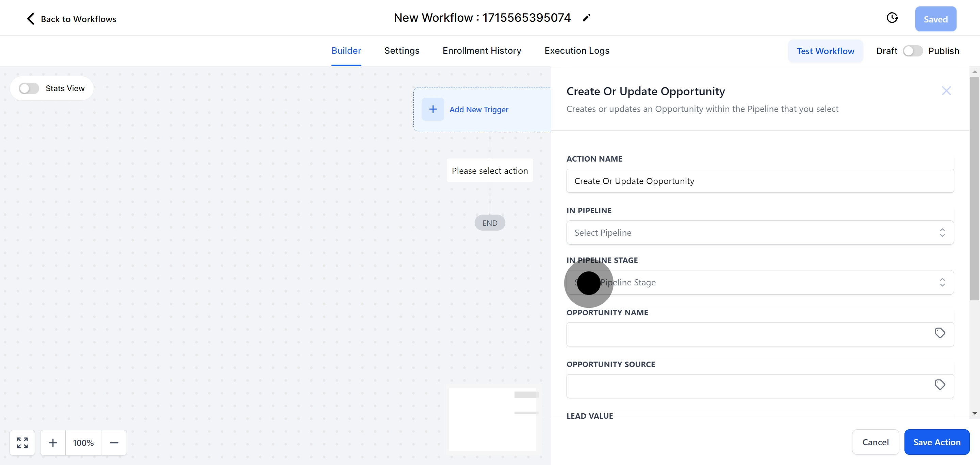
Task: View the Execution Logs tab
Action: [577, 51]
